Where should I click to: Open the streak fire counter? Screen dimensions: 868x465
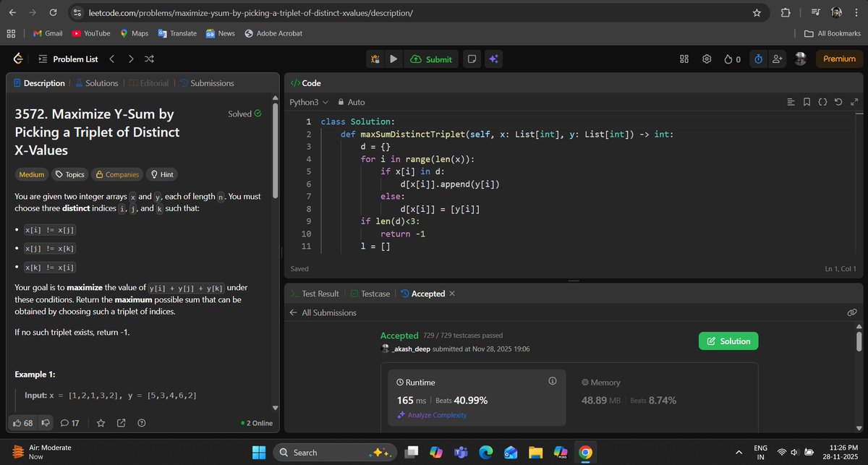coord(732,59)
